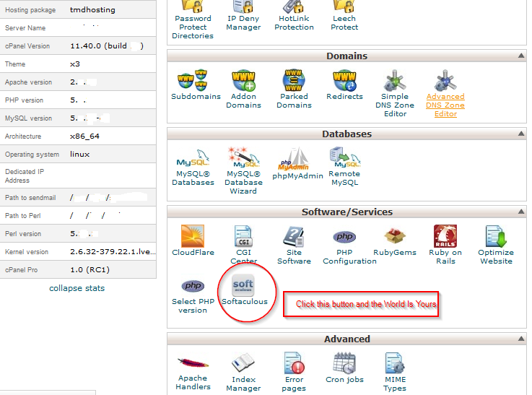The width and height of the screenshot is (532, 395).
Task: Open Addon Domains
Action: tap(243, 90)
